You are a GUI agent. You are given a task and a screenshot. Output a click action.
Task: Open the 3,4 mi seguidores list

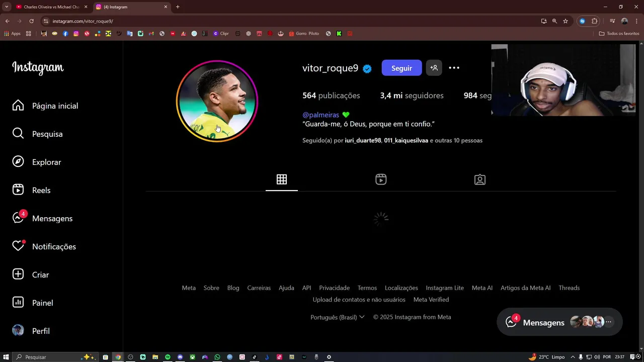point(412,96)
